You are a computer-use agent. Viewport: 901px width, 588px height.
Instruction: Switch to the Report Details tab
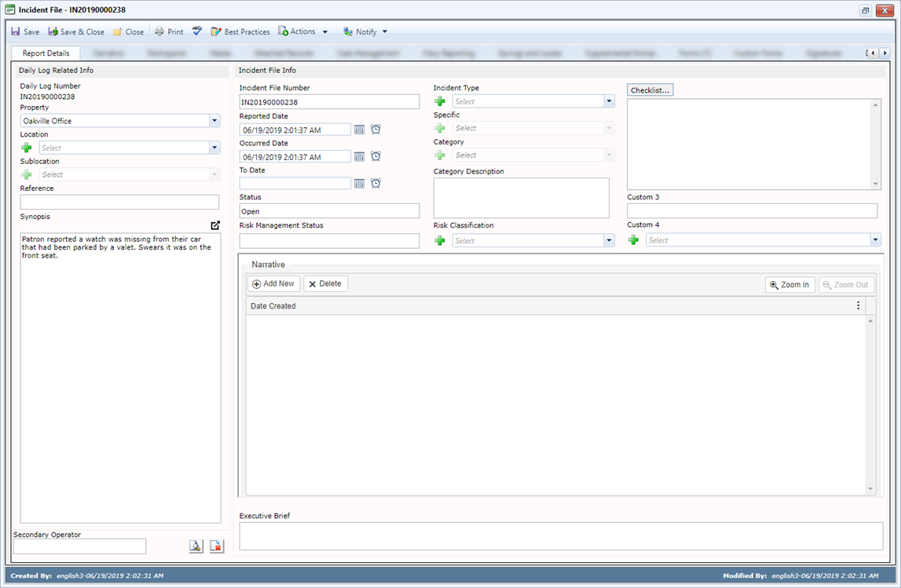pyautogui.click(x=46, y=53)
